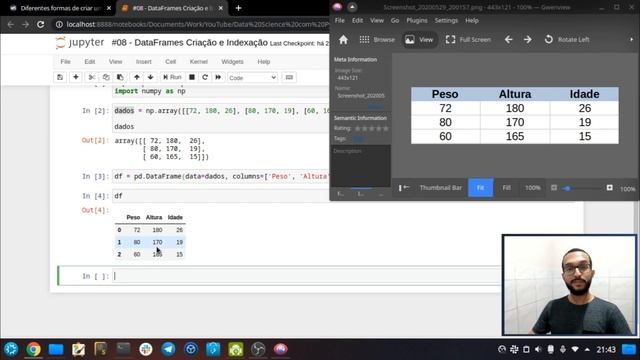Select Fit zoom mode in Gwenview

pyautogui.click(x=480, y=188)
